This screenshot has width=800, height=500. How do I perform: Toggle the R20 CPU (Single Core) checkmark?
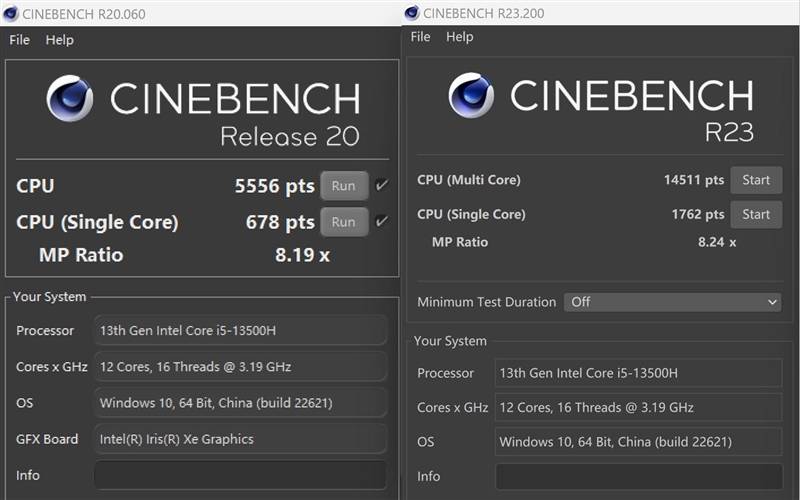point(381,221)
